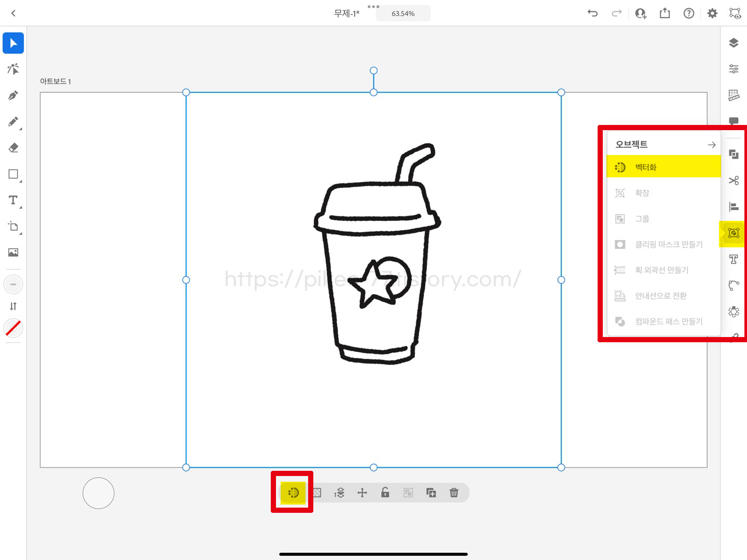Viewport: 747px width, 560px height.
Task: Choose 안내선으로 전환 option
Action: point(664,296)
